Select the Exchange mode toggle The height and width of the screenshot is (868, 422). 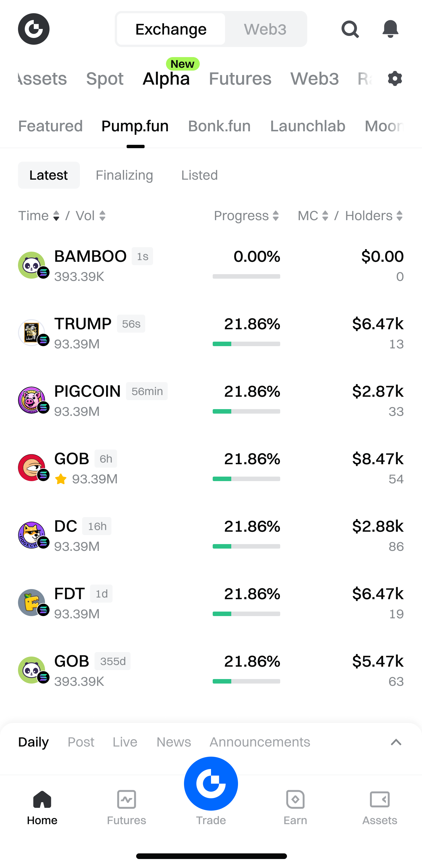pyautogui.click(x=171, y=29)
